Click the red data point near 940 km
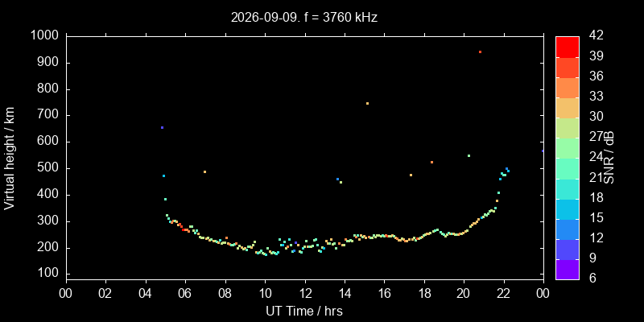 [480, 52]
